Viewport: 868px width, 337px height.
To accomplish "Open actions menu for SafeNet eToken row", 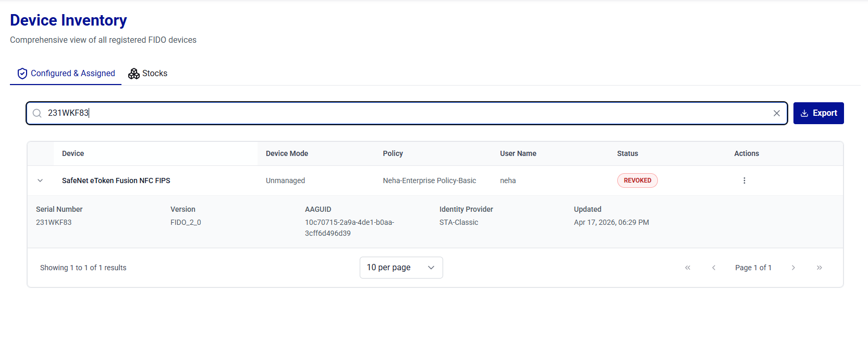I will tap(744, 180).
